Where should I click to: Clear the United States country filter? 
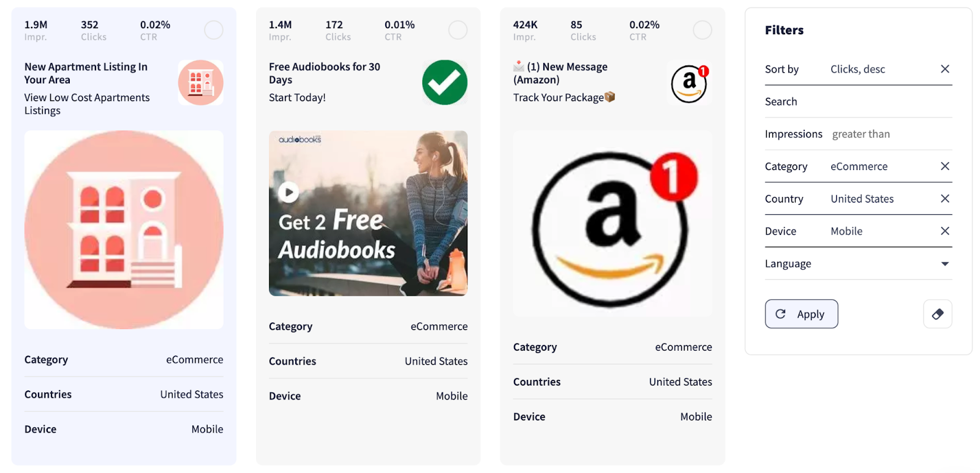pyautogui.click(x=945, y=199)
